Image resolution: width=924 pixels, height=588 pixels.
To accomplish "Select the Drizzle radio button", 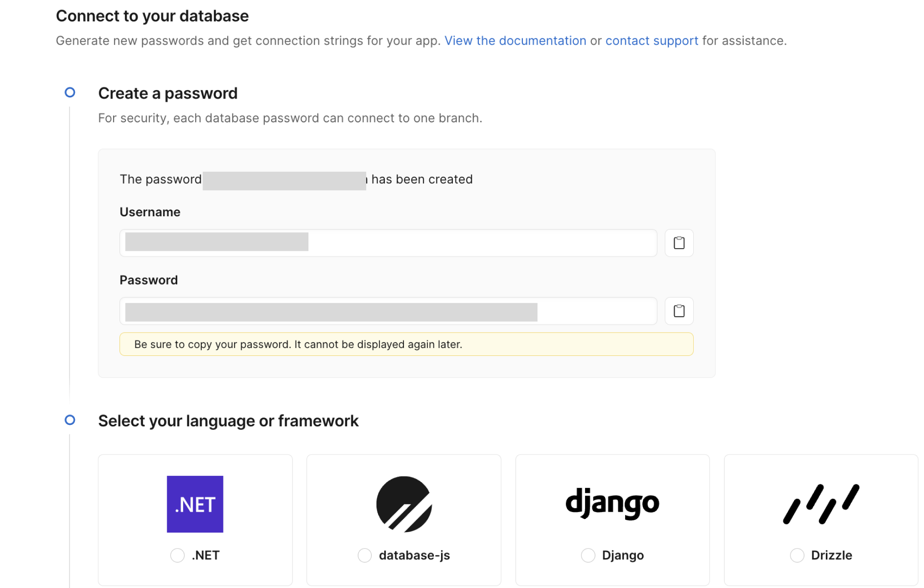I will [x=797, y=555].
